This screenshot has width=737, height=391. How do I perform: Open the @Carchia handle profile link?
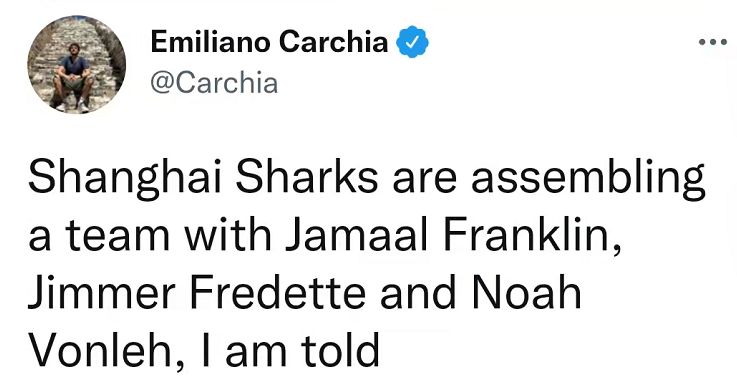[214, 83]
